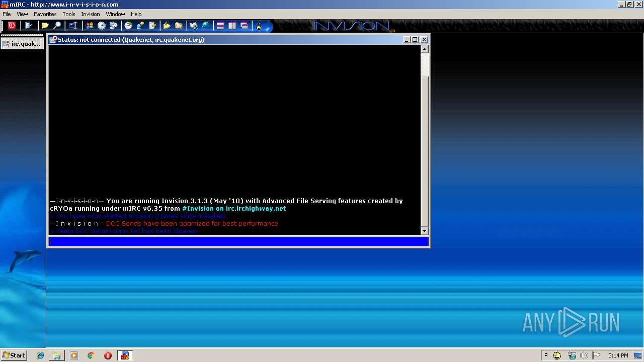Click the red connect power icon
Image resolution: width=644 pixels, height=362 pixels.
pyautogui.click(x=12, y=26)
